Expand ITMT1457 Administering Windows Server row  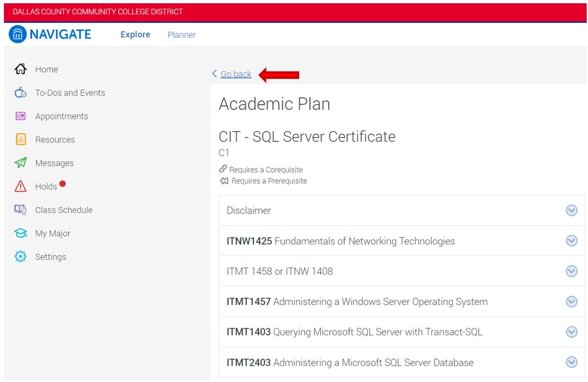(572, 302)
